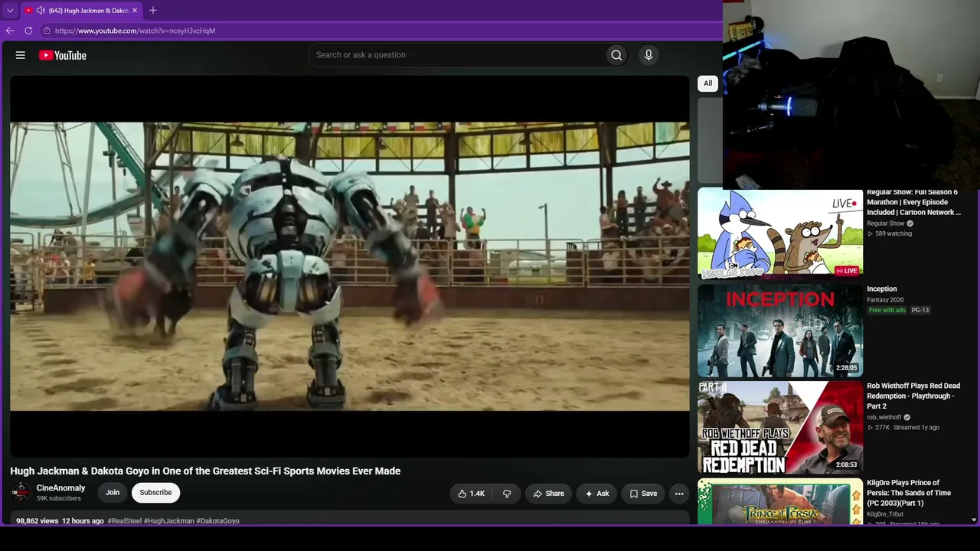Visit the rob_wiethoff channel link
Viewport: 980px width, 551px height.
click(884, 418)
